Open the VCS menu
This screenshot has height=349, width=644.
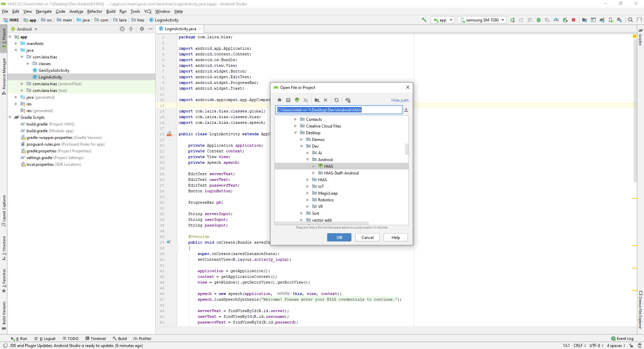coord(148,11)
